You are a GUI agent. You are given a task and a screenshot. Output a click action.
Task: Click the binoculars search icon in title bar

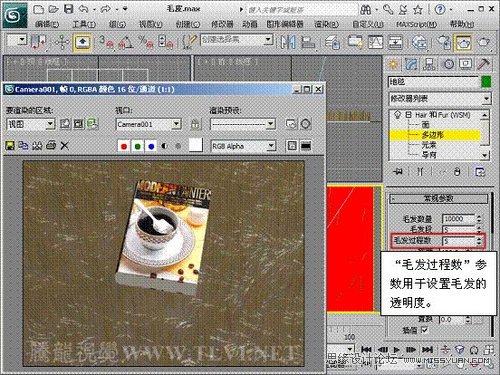[x=366, y=10]
